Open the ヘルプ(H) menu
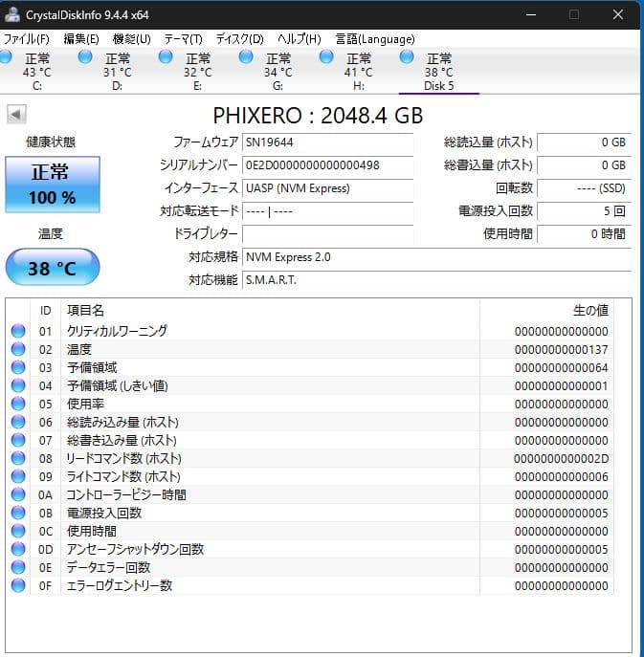This screenshot has height=657, width=644. (299, 39)
